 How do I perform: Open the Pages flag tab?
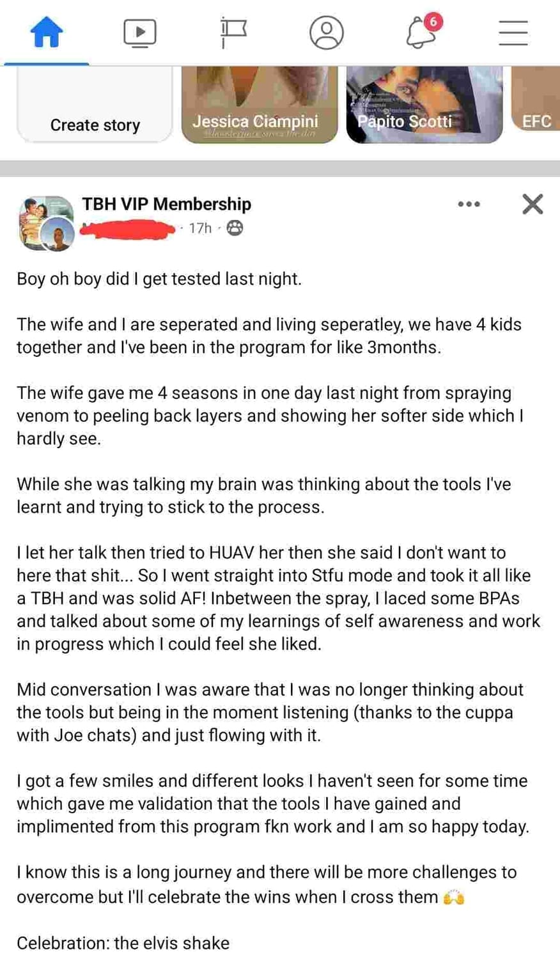click(x=233, y=32)
